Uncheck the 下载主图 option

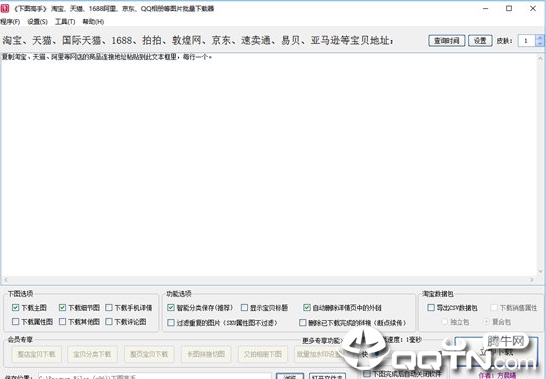click(15, 308)
